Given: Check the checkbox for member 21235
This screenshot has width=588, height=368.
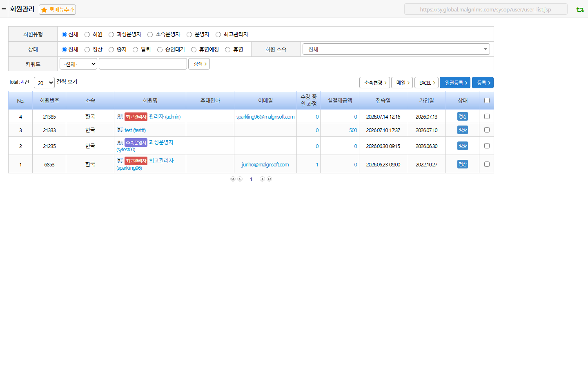Looking at the screenshot, I should [x=487, y=146].
